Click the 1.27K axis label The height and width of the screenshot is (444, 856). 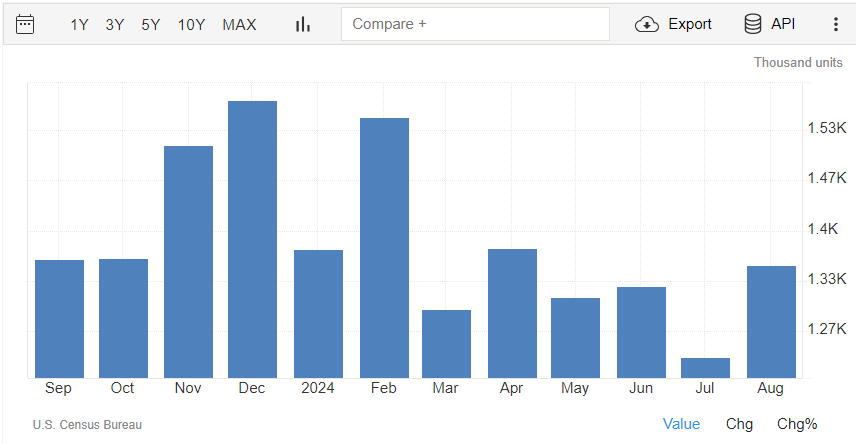827,329
